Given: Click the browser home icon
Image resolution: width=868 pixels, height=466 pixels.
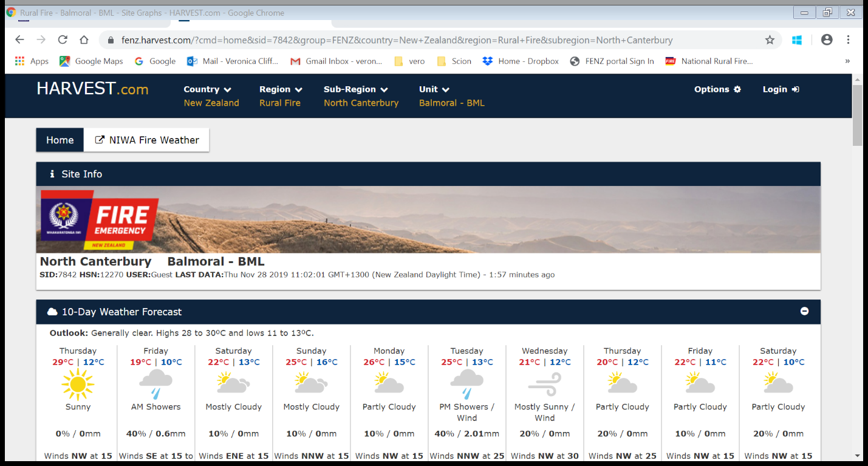Looking at the screenshot, I should tap(84, 40).
